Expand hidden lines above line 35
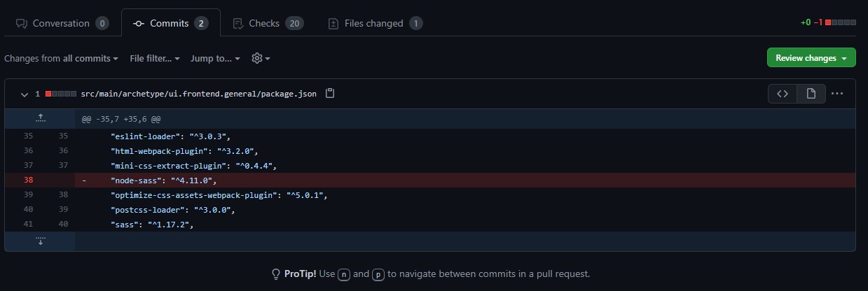Screen dimensions: 868x291 coord(40,118)
